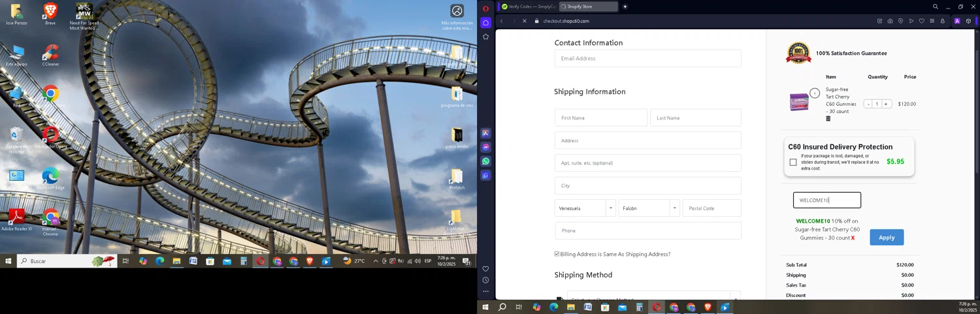Open the 'programa de sms' desktop folder

(x=457, y=97)
